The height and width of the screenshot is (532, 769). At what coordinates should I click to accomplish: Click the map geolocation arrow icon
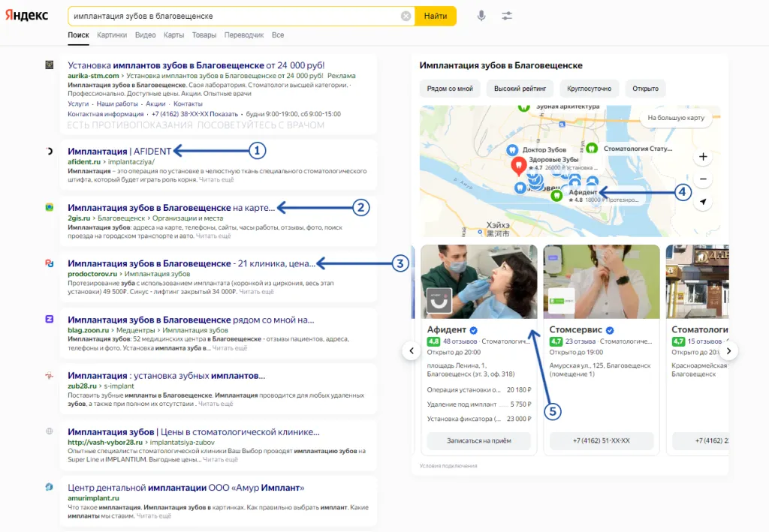pos(703,202)
